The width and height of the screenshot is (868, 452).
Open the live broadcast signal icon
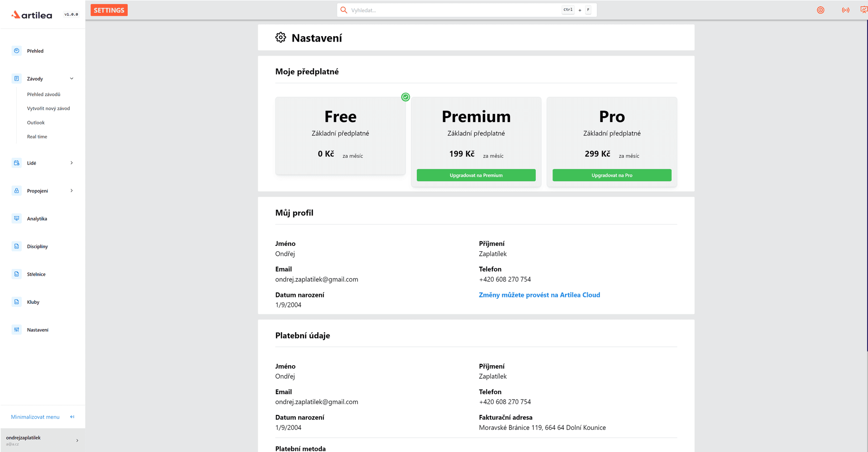point(845,10)
